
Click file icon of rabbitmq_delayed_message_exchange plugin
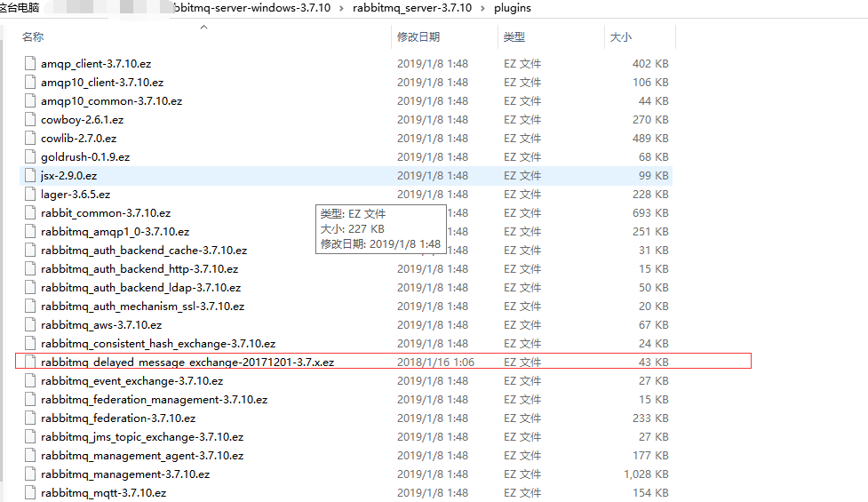30,362
